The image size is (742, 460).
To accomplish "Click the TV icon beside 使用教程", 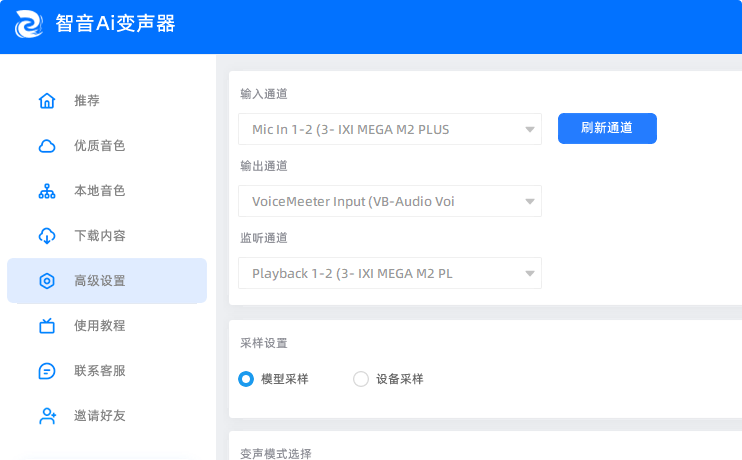I will (x=47, y=326).
